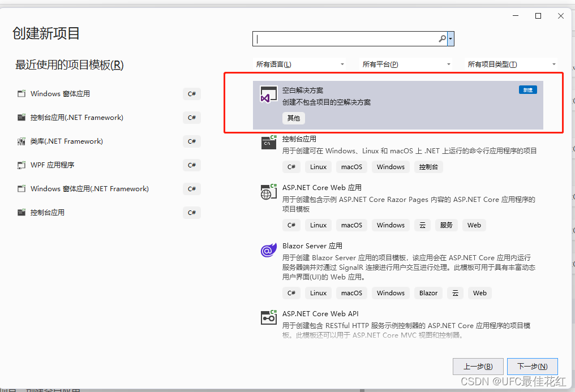575x392 pixels.
Task: Select the ASP.NET Core Web 应用 icon
Action: point(268,192)
